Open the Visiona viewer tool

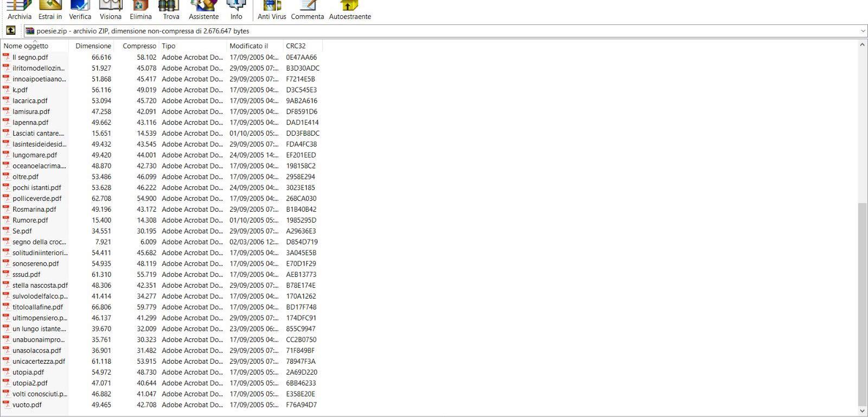click(110, 10)
